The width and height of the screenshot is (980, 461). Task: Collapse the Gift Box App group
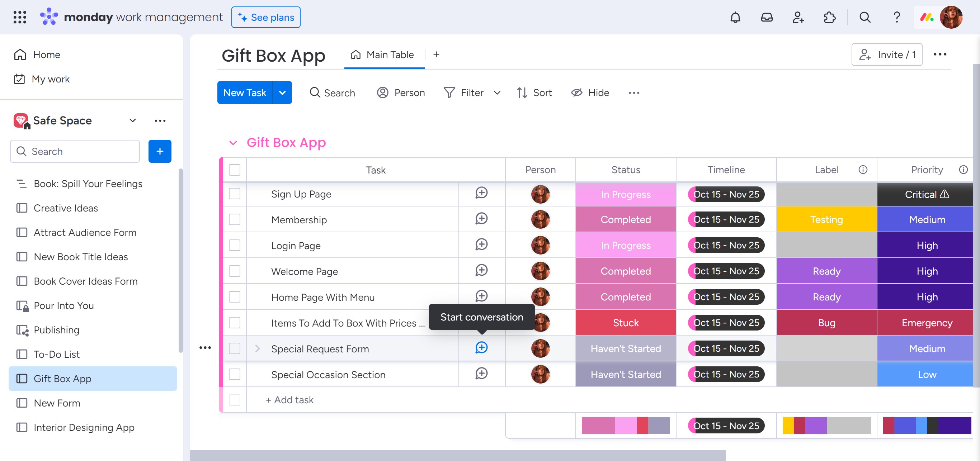click(233, 143)
